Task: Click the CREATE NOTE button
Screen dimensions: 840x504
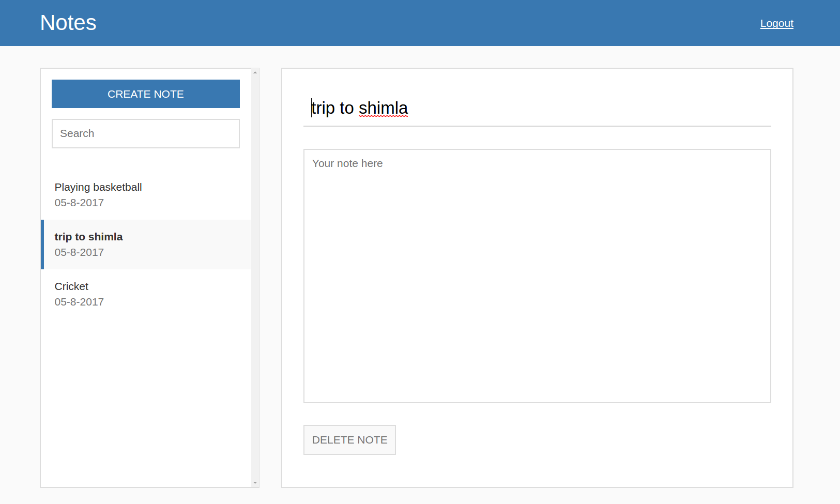Action: [145, 94]
